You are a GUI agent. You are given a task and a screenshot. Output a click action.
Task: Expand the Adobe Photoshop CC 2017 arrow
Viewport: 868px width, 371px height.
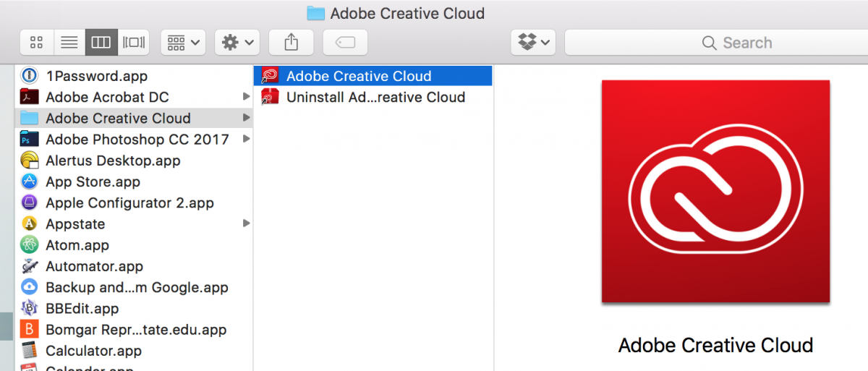point(247,139)
